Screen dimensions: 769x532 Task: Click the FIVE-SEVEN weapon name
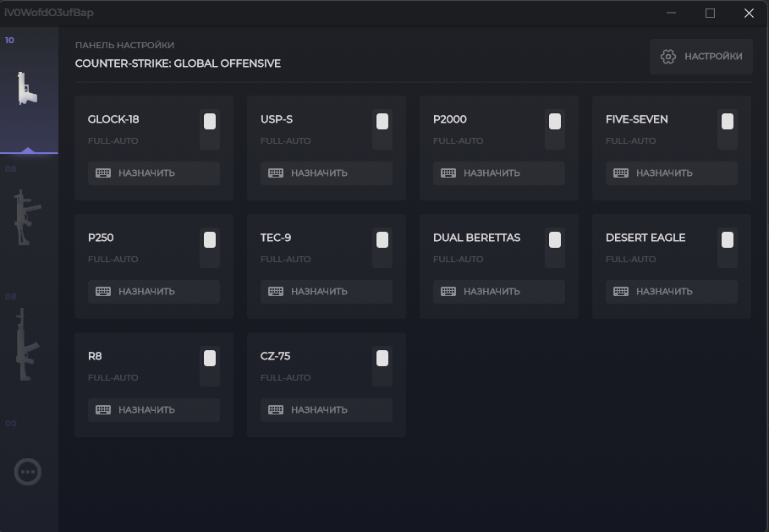[x=636, y=119]
